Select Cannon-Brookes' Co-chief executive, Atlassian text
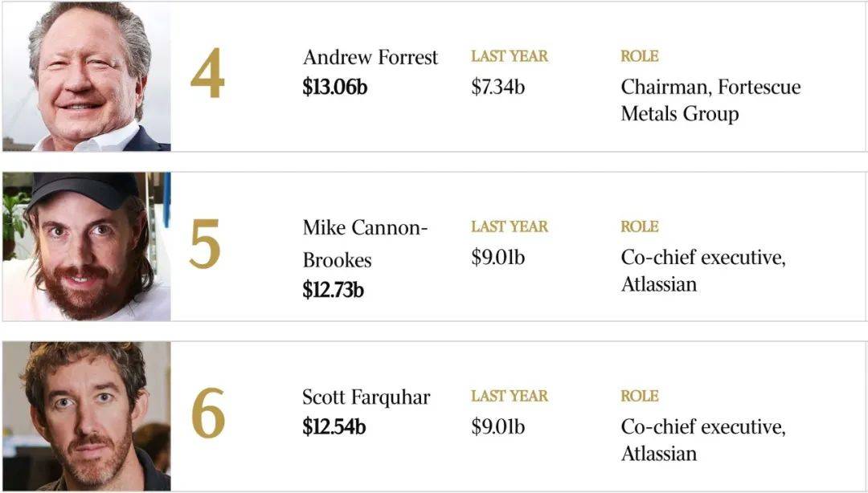868x493 pixels. (703, 271)
